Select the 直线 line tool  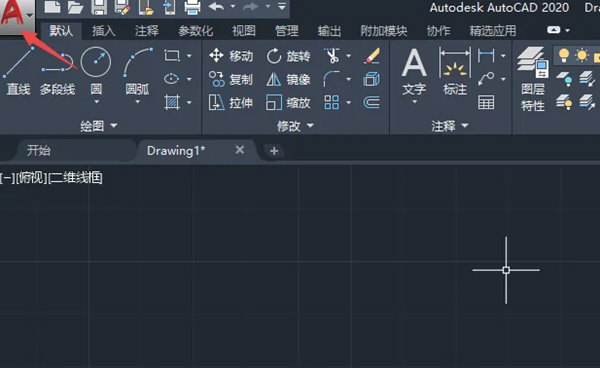point(18,71)
